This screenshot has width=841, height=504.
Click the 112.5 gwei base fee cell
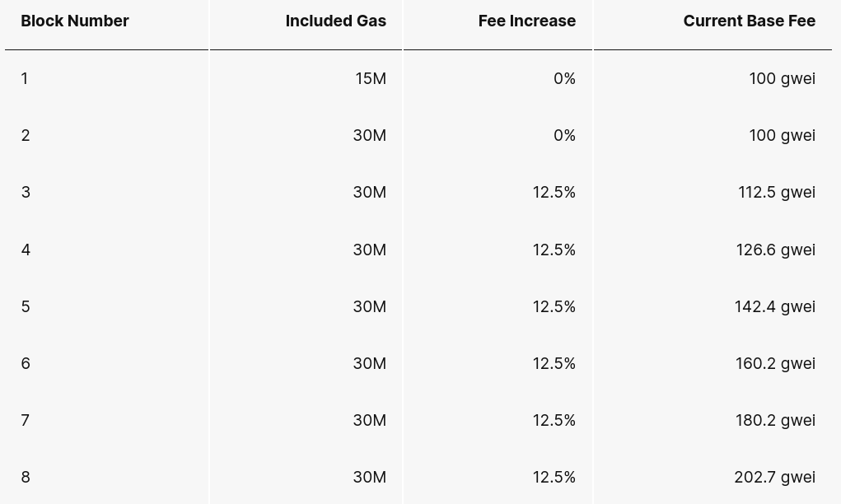pyautogui.click(x=777, y=193)
